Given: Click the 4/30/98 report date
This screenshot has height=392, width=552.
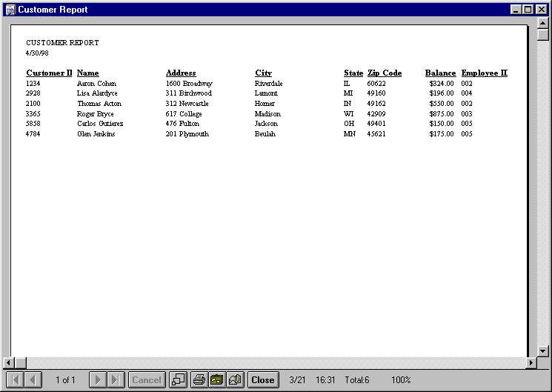Looking at the screenshot, I should pyautogui.click(x=37, y=53).
